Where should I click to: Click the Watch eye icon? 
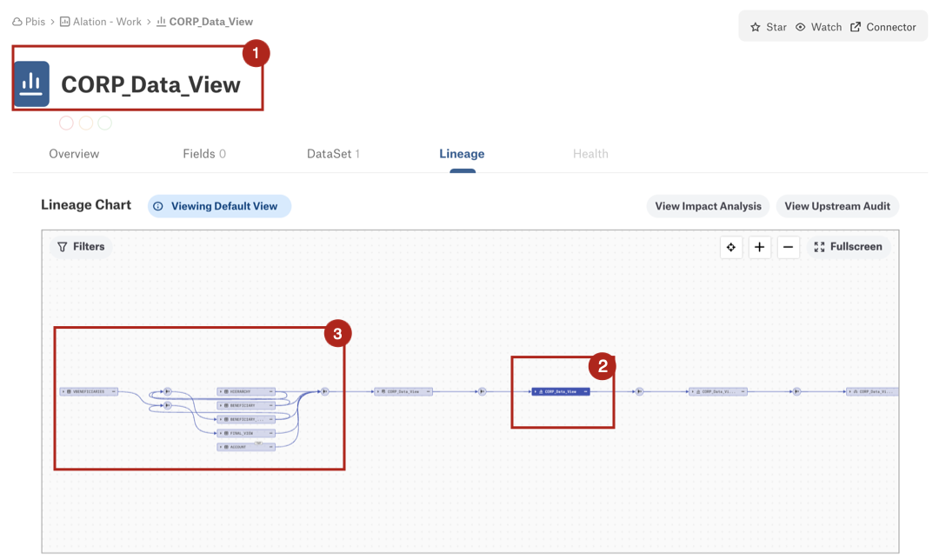800,27
